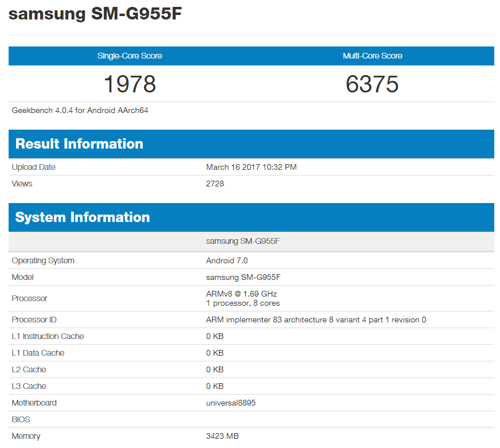Viewport: 500px width, 448px height.
Task: Click the universal8895 motherboard value
Action: (x=231, y=403)
